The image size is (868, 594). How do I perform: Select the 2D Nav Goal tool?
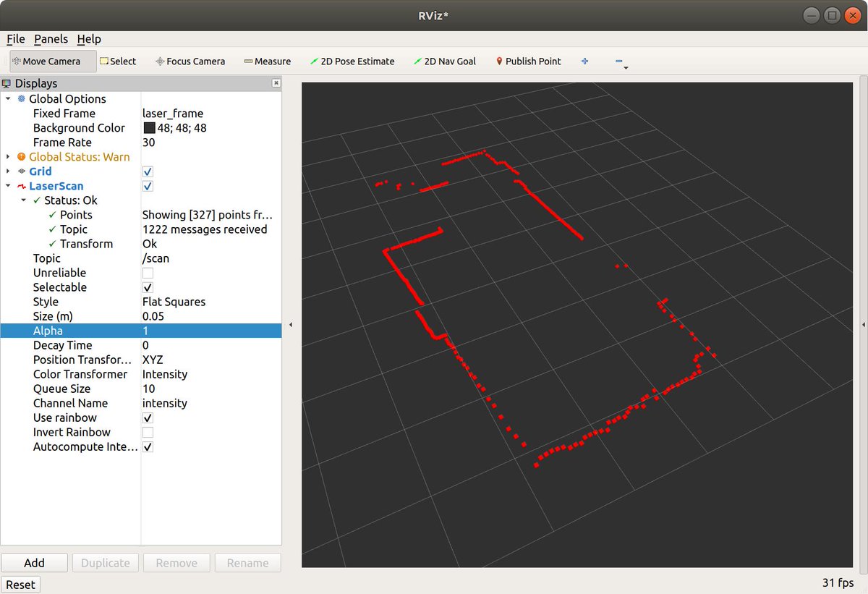click(x=444, y=61)
